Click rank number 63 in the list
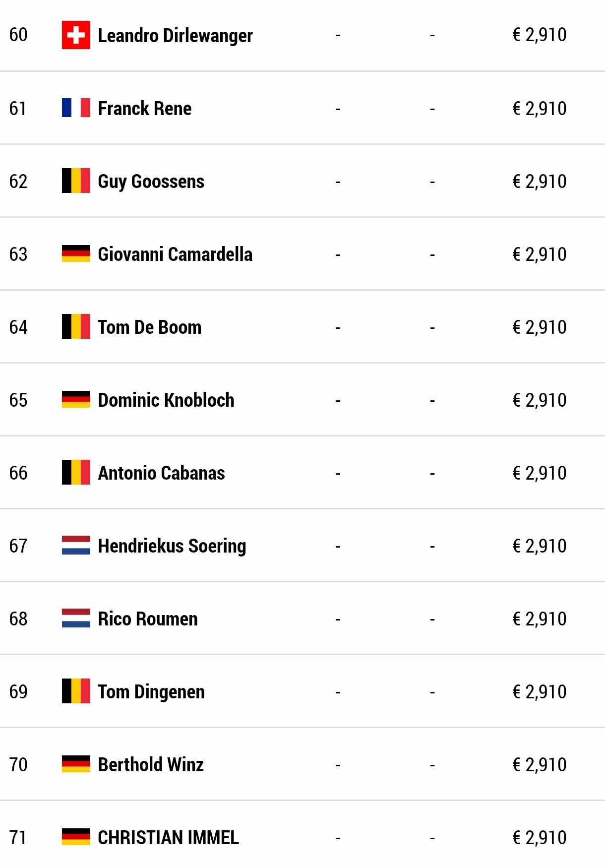This screenshot has width=605, height=868. tap(18, 254)
